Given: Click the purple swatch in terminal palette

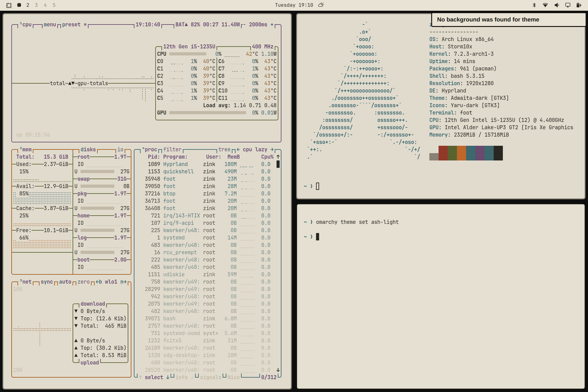Looking at the screenshot, I should click(x=480, y=153).
